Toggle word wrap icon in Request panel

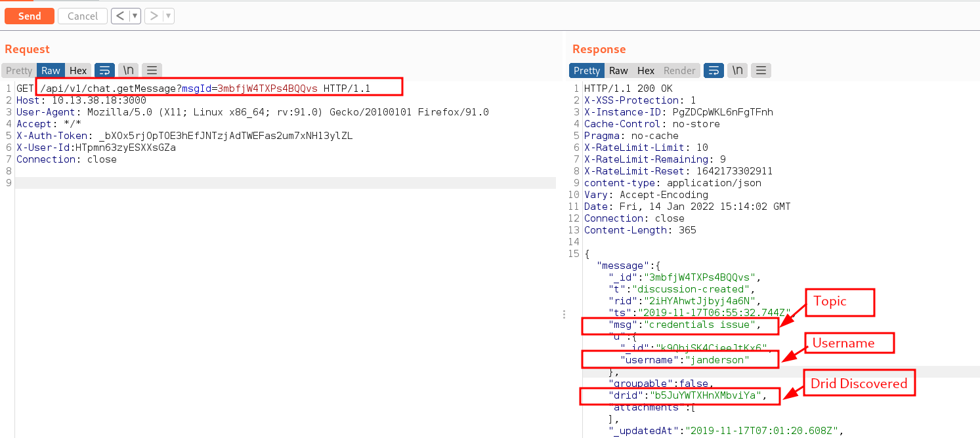105,70
